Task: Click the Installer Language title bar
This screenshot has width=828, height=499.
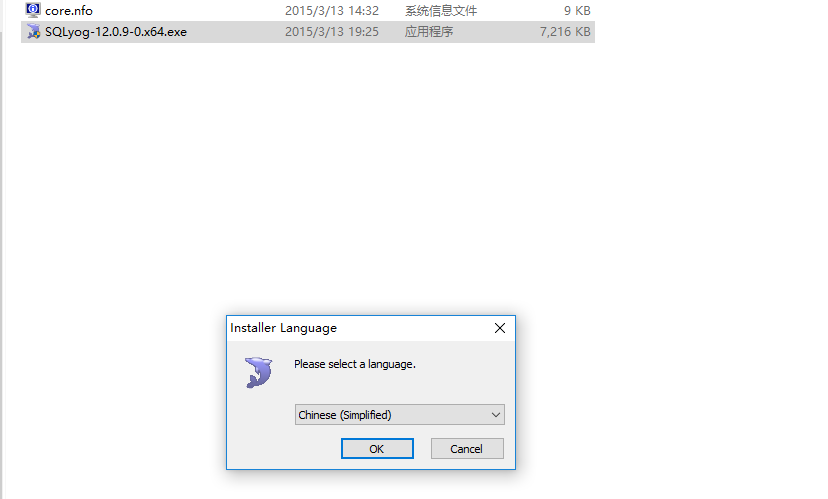Action: (357, 328)
